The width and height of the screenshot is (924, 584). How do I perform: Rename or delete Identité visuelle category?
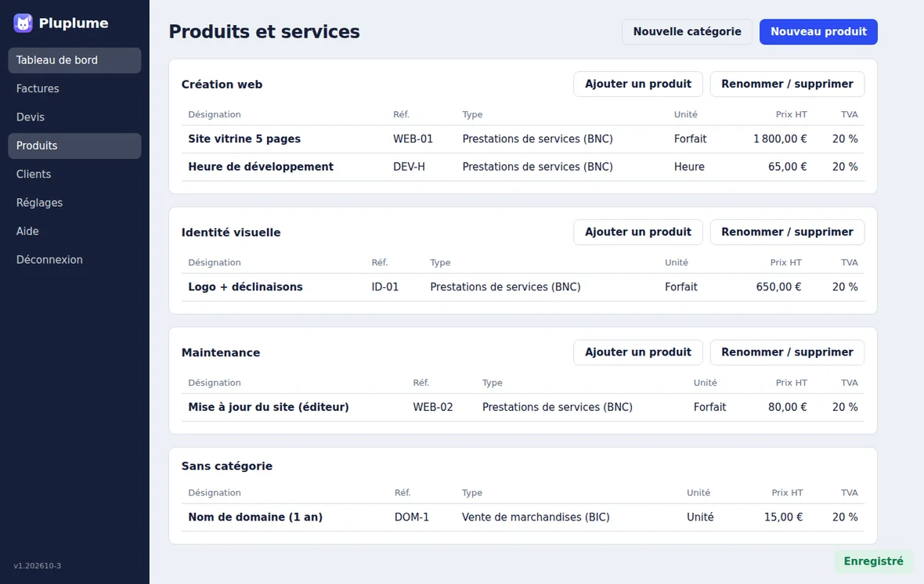point(787,233)
